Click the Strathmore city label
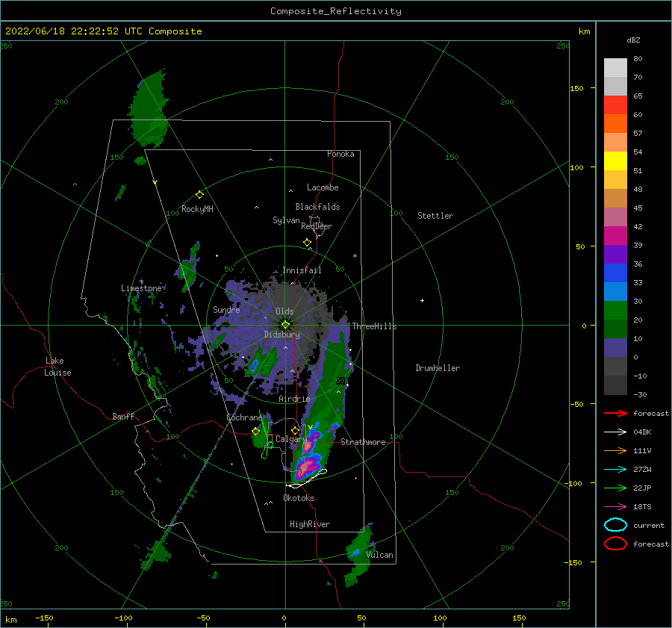The image size is (672, 628). [363, 442]
